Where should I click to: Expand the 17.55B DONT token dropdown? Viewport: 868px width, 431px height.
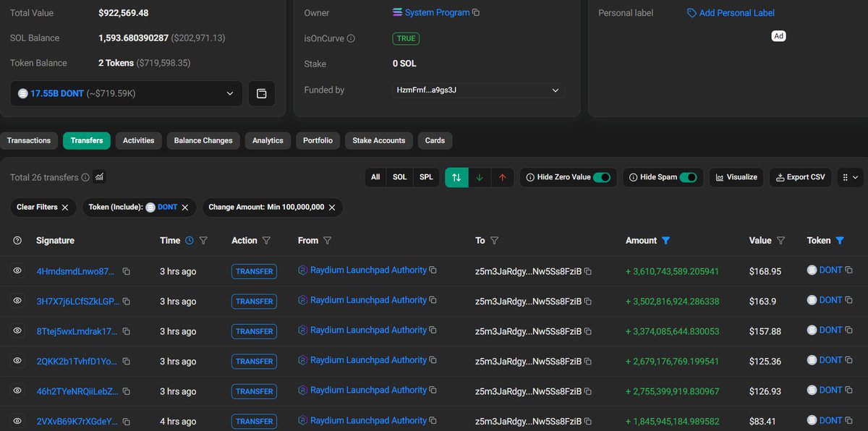127,93
